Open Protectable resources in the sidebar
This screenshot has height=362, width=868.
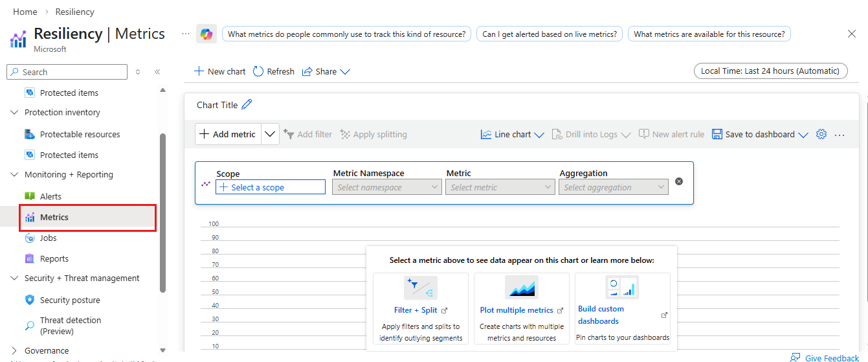pyautogui.click(x=80, y=134)
